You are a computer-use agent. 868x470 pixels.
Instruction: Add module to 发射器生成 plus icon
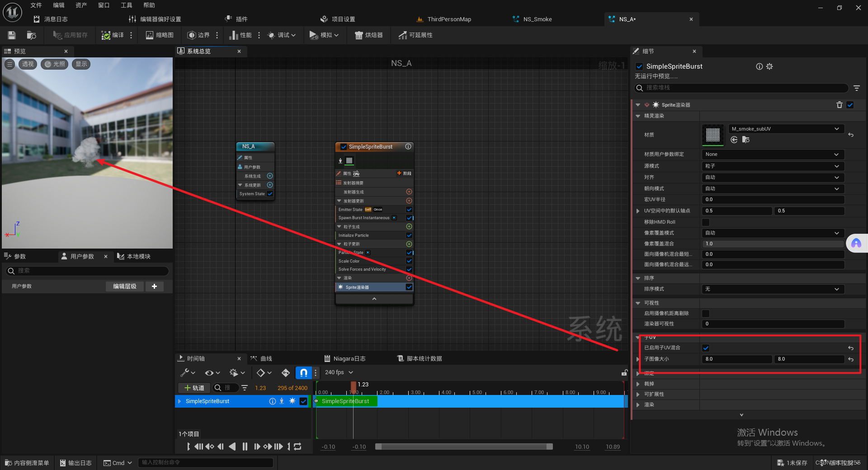tap(409, 192)
